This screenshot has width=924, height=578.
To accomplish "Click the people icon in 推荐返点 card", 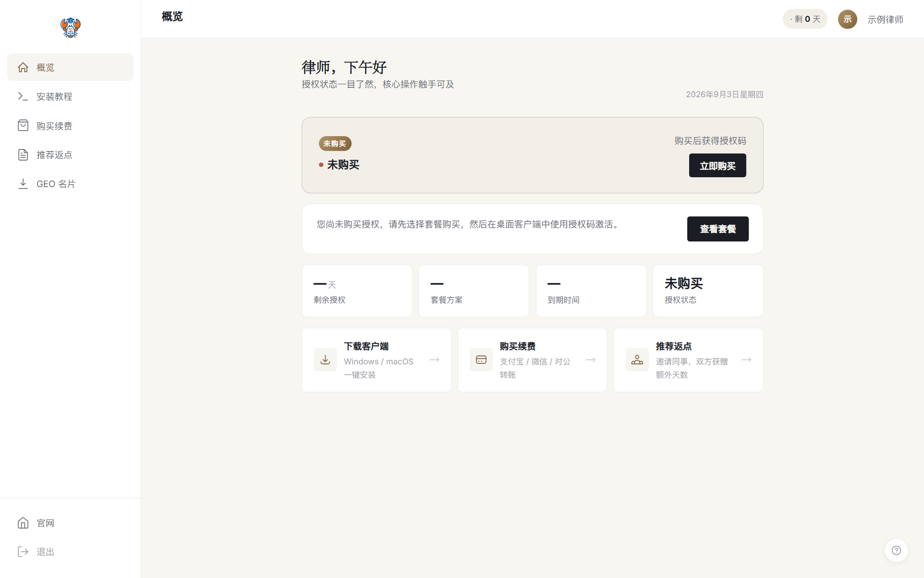I will (637, 360).
